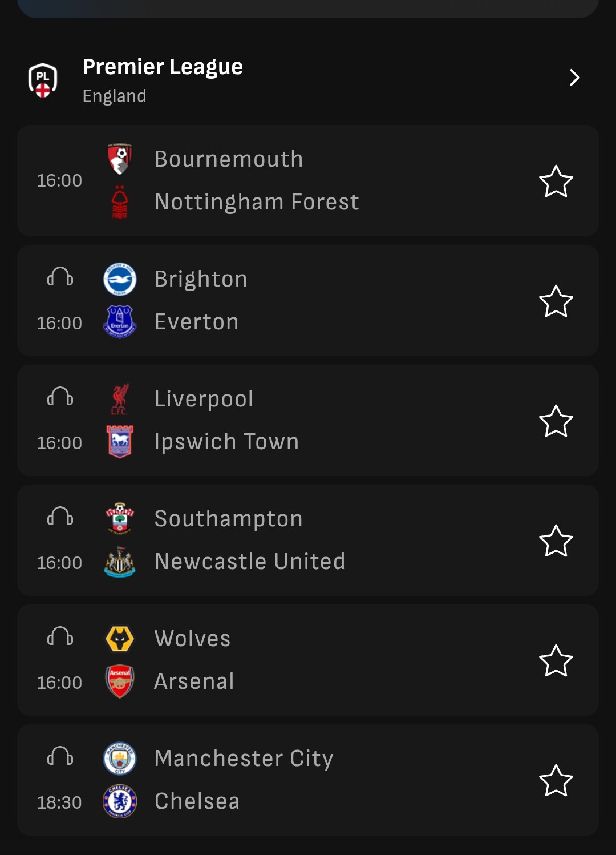Tap the Bournemouth club crest

pos(120,159)
